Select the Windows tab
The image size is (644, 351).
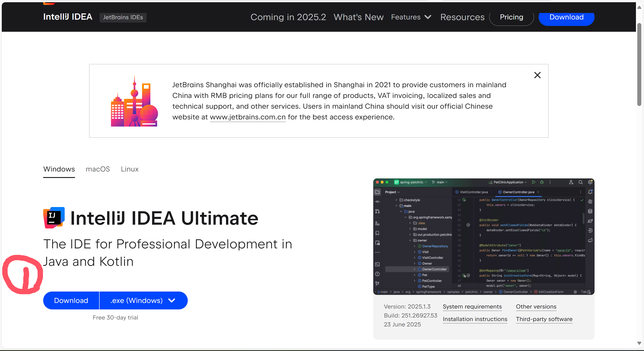(59, 169)
